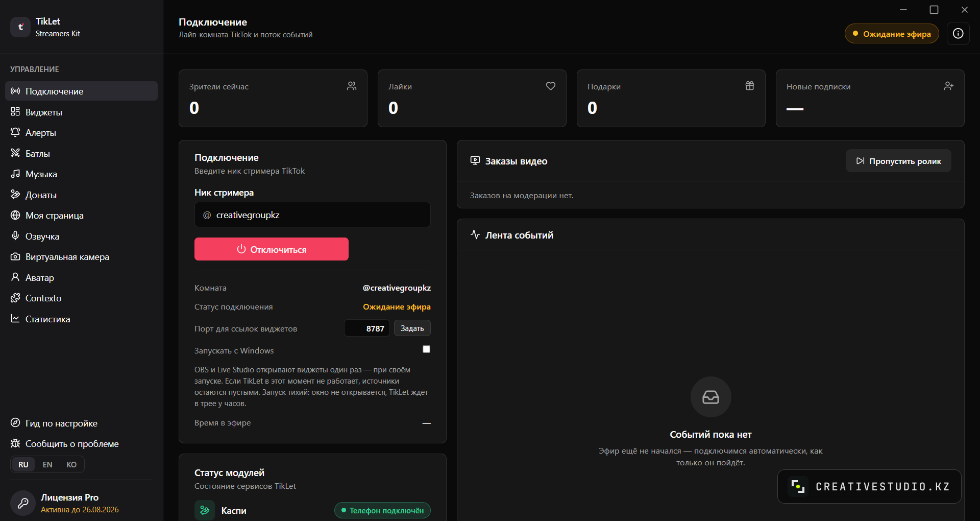Click the Музыка note icon

click(x=15, y=174)
